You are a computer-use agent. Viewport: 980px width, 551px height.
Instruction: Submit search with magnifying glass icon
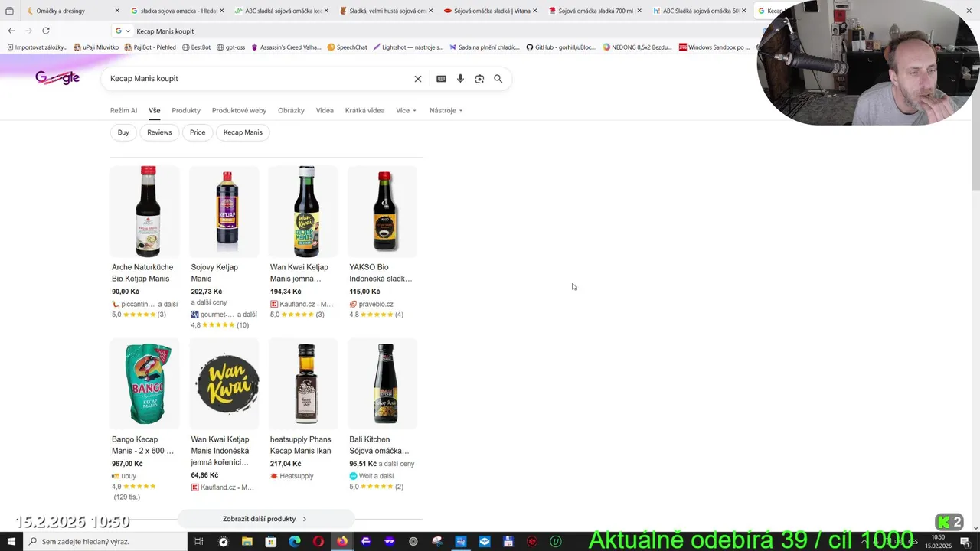[x=498, y=79]
